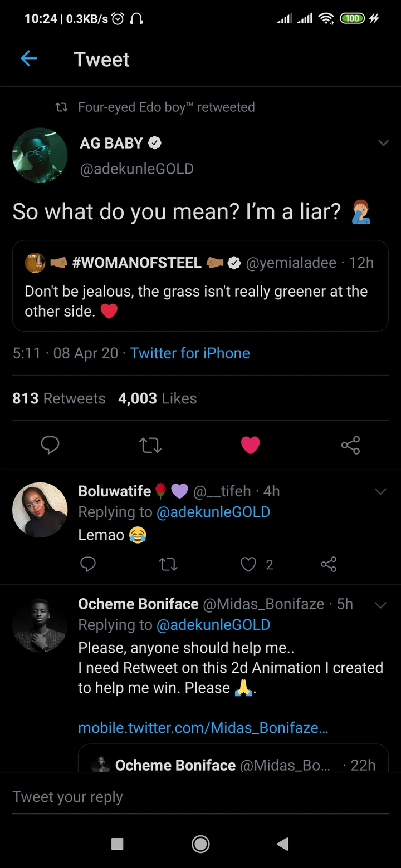The width and height of the screenshot is (401, 868).
Task: View the 813 Retweets list
Action: 59,398
